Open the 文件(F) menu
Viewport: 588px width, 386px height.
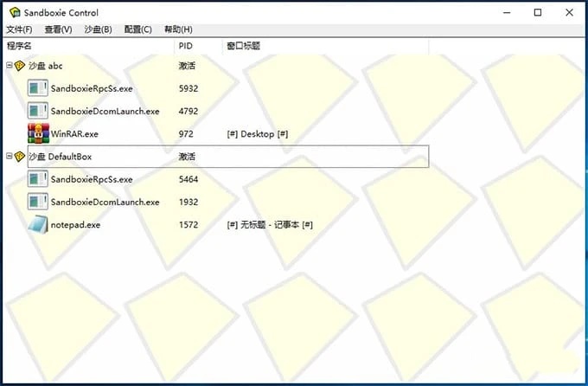20,29
